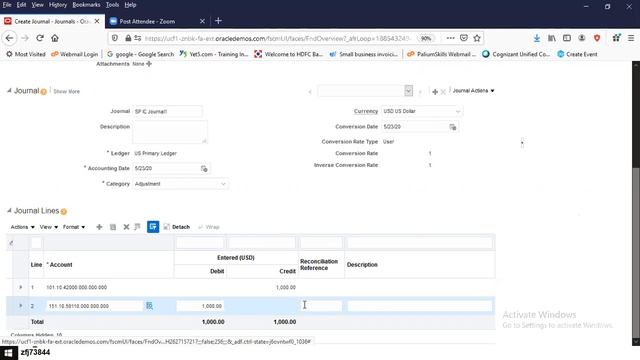
Task: Click the Debit column filter field
Action: (200, 243)
